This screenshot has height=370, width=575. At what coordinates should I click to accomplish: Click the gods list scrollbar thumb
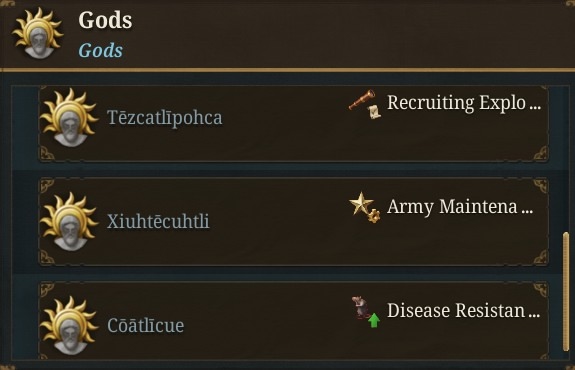pos(566,292)
